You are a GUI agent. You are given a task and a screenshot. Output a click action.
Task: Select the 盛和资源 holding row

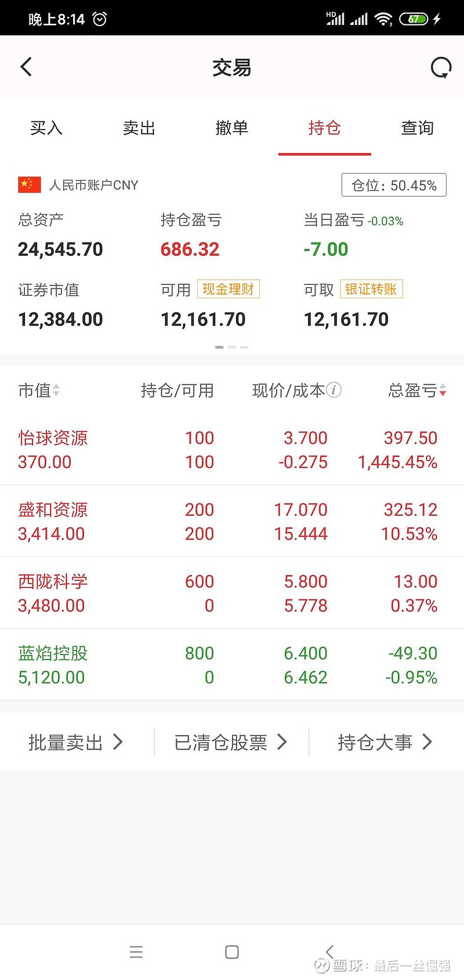232,522
